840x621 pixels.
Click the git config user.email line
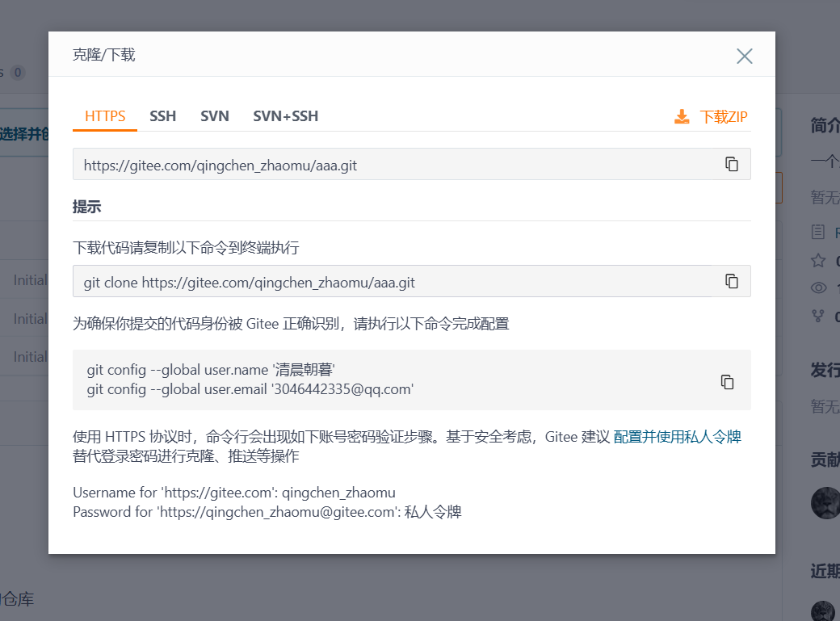250,389
